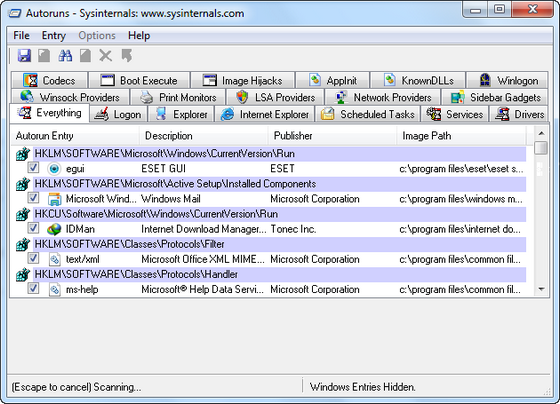Screen dimensions: 560x404
Task: Click the Autorun Entry column header
Action: [x=75, y=136]
